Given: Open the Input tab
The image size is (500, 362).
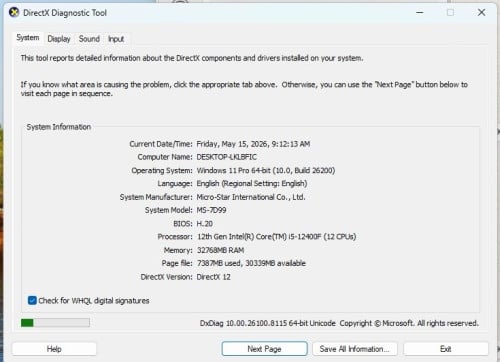Looking at the screenshot, I should coord(116,39).
